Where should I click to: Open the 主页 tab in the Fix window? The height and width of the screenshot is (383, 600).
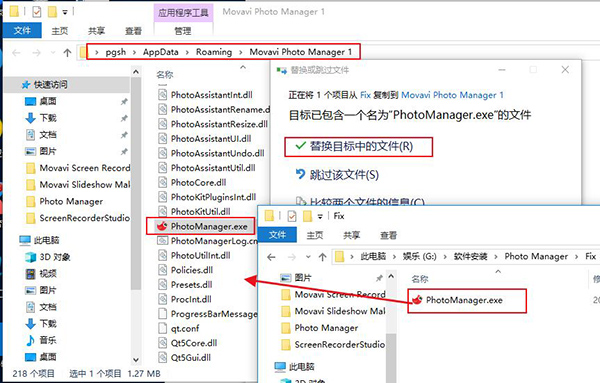point(315,235)
